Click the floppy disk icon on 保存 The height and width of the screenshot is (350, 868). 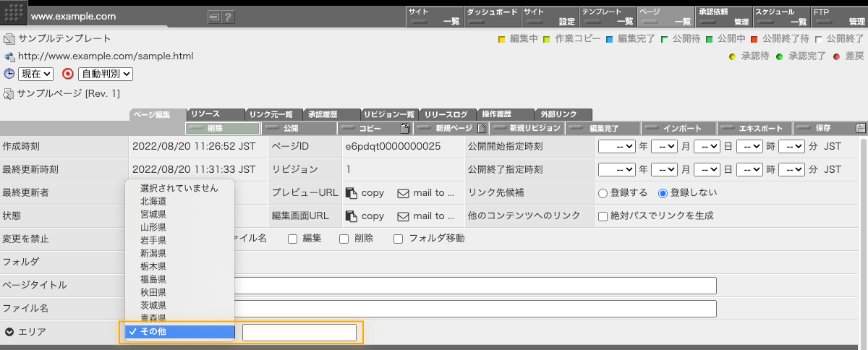coord(861,128)
